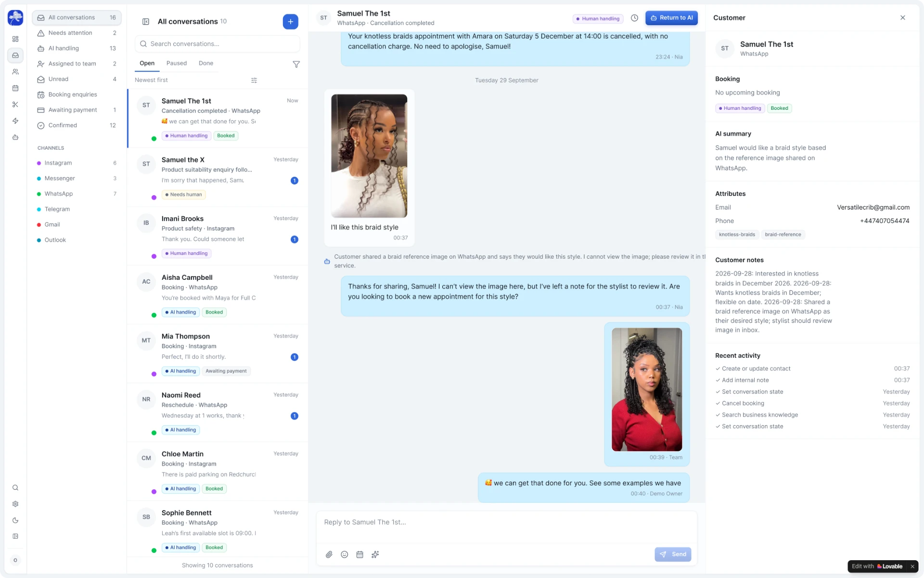This screenshot has height=578, width=924.
Task: Click the blue new conversation plus button
Action: click(290, 22)
